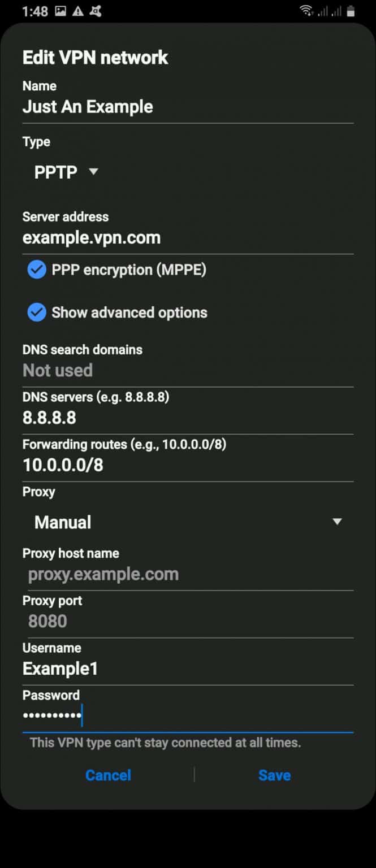376x868 pixels.
Task: Cancel editing the VPN network
Action: tap(108, 775)
